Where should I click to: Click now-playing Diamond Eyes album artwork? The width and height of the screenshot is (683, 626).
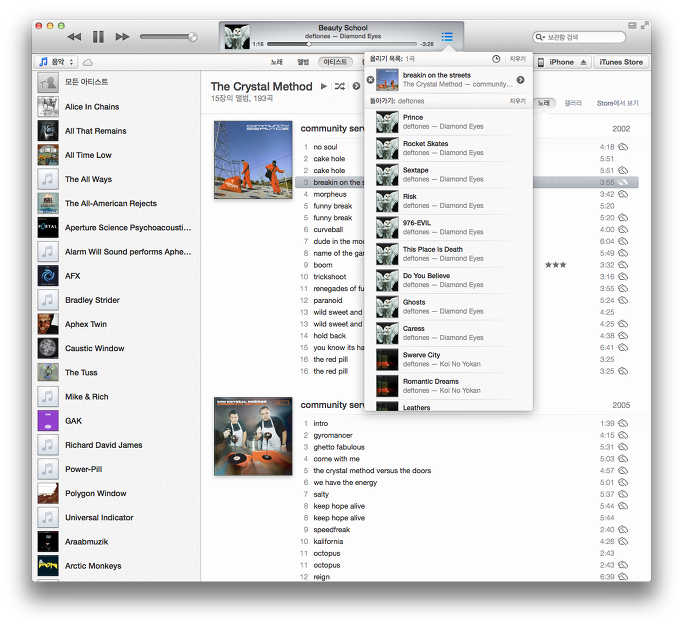click(x=237, y=37)
